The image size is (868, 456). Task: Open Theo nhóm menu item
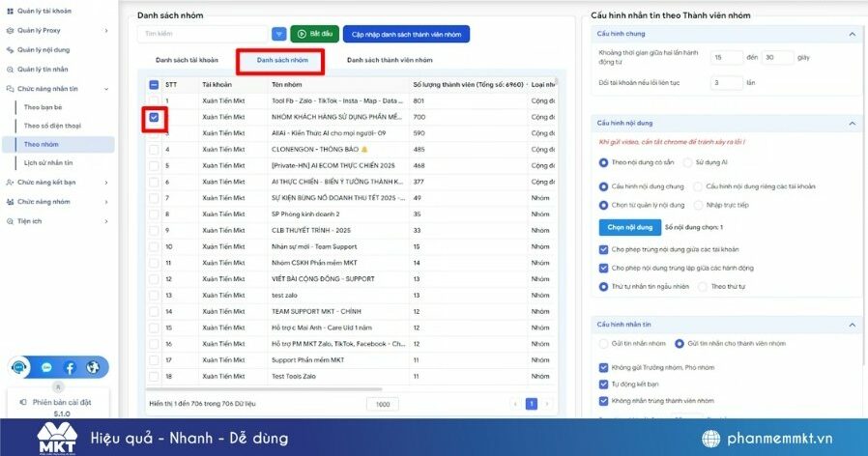[59, 145]
